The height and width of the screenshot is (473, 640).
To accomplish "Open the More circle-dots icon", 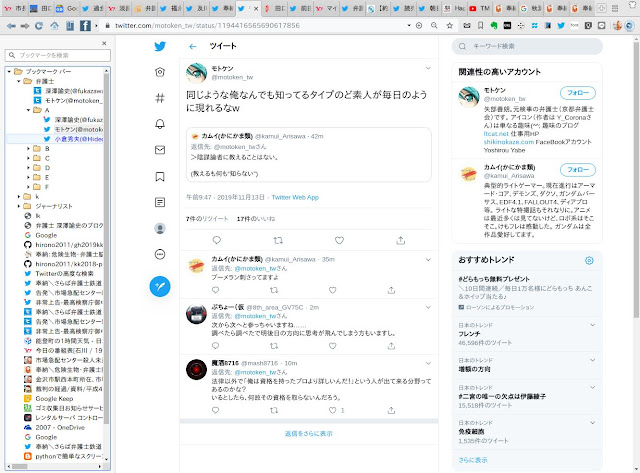I will [x=160, y=255].
